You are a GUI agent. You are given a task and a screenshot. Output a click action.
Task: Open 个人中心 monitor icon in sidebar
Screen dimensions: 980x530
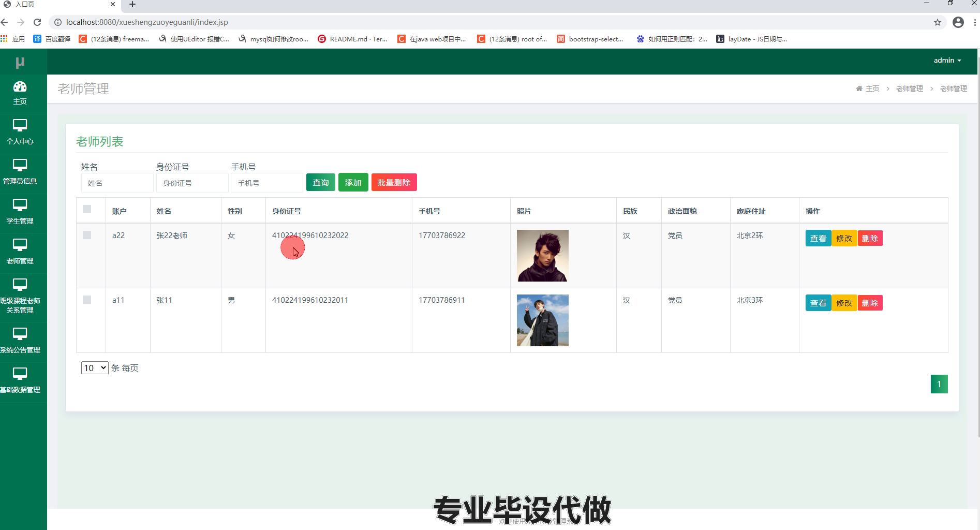[20, 125]
